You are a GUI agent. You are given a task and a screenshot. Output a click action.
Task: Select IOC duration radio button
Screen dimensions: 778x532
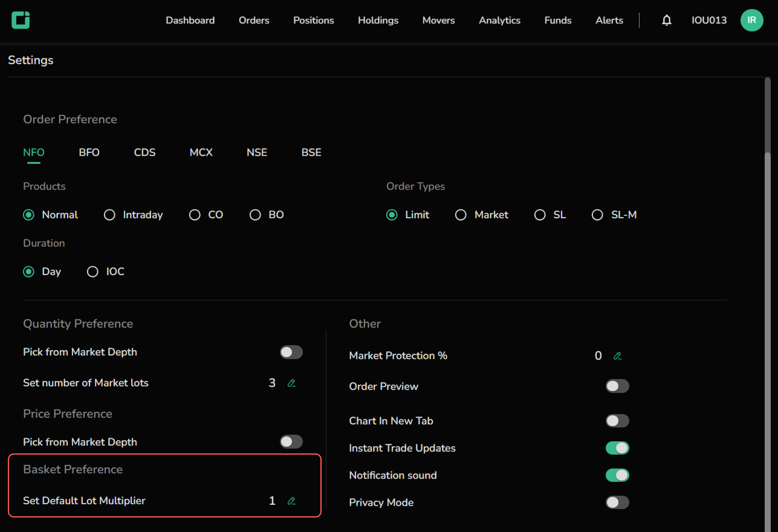tap(93, 271)
